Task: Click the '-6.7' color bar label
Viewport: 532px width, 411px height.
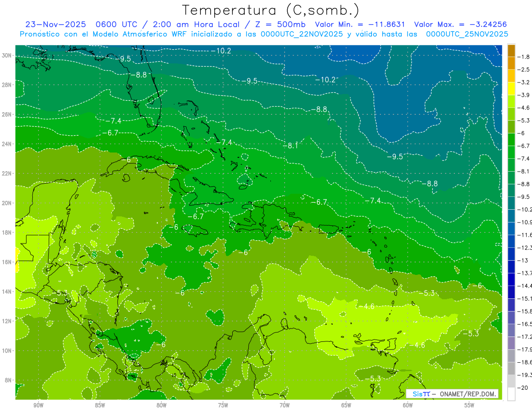Action: [524, 146]
